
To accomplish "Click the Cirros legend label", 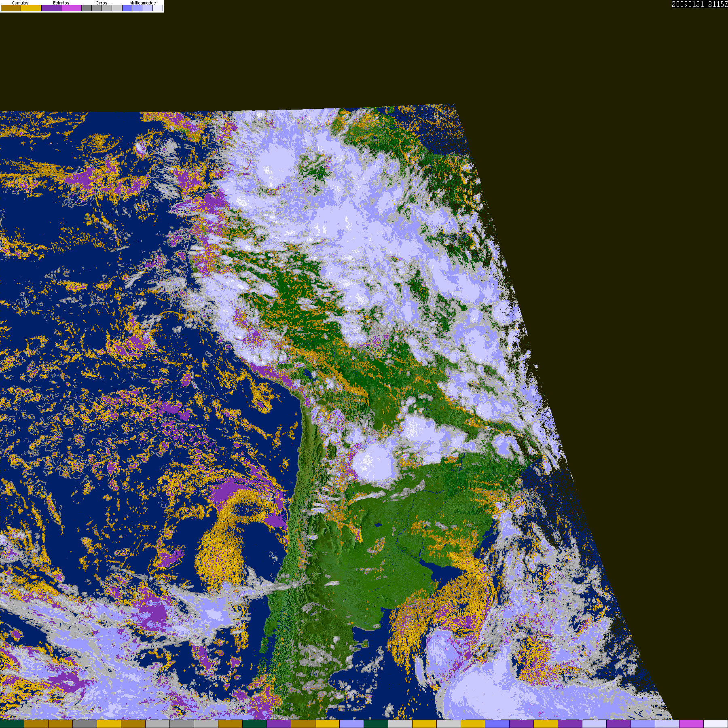I will [x=102, y=3].
